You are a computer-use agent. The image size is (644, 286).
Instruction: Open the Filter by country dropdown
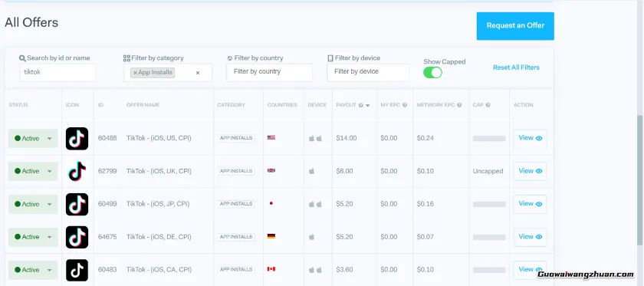point(269,72)
